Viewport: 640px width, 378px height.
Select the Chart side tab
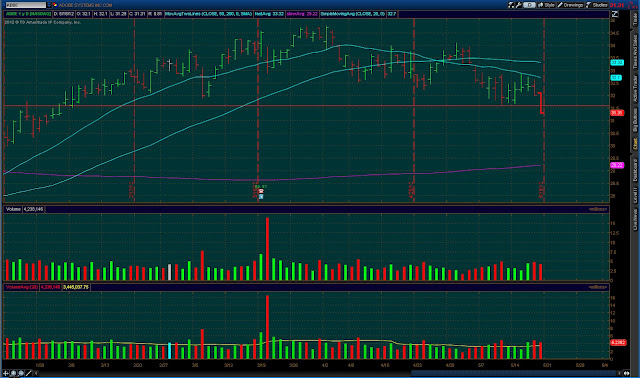coord(635,144)
